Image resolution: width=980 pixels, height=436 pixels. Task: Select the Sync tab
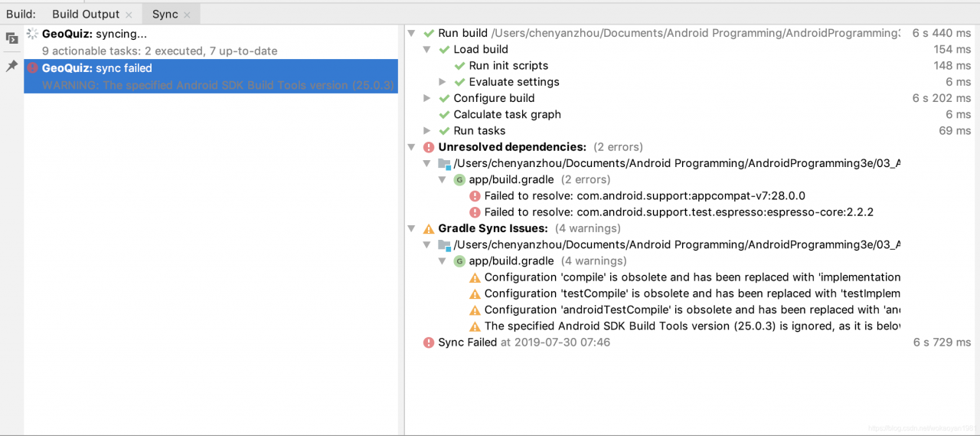point(165,15)
